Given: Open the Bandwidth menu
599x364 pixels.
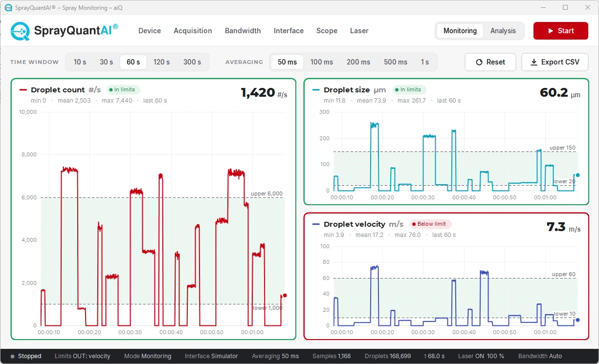Looking at the screenshot, I should point(243,31).
